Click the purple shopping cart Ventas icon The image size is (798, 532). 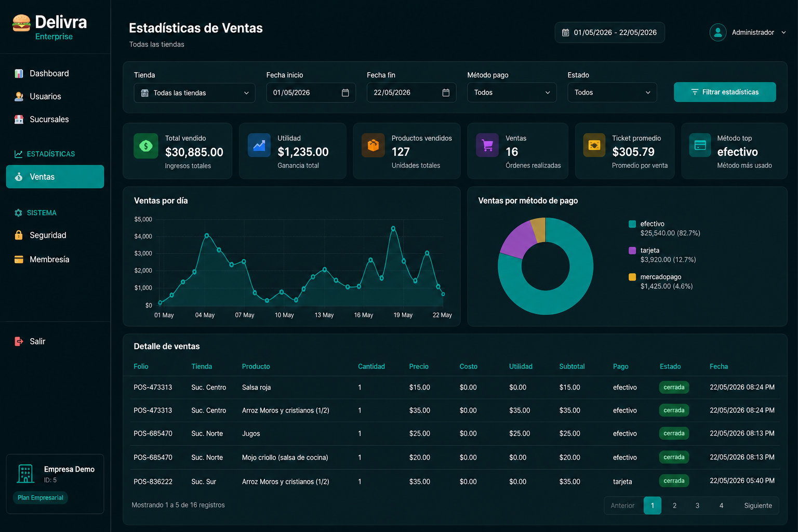487,145
